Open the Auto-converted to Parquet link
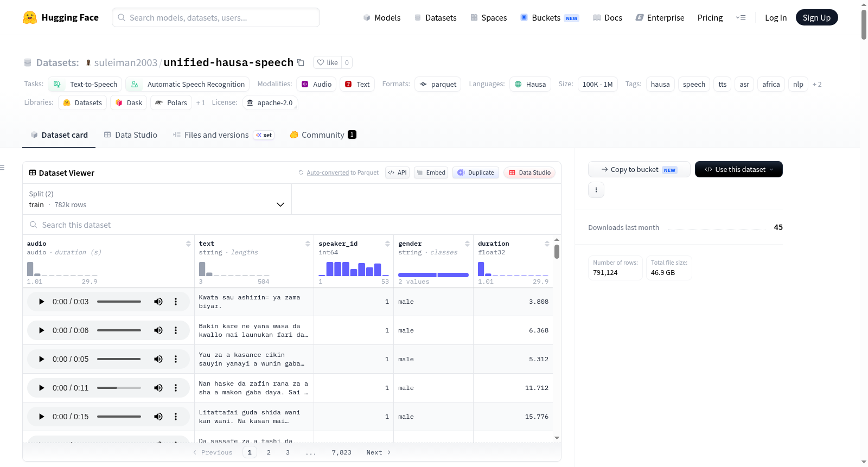Viewport: 868px width, 467px height. point(328,172)
